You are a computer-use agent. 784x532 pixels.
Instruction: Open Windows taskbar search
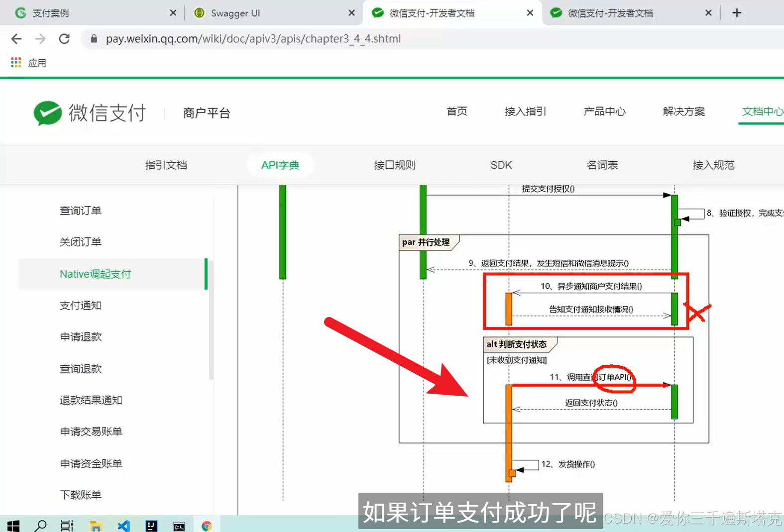[41, 526]
